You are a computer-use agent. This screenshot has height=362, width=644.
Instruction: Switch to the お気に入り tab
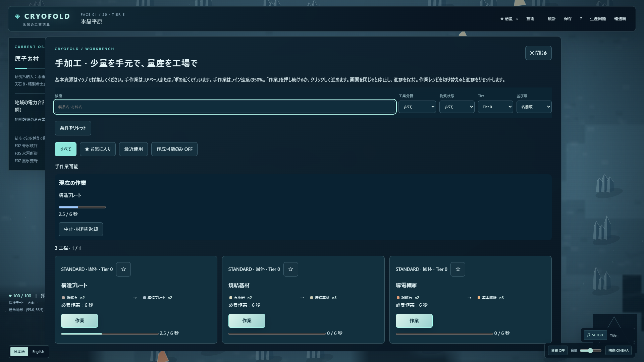click(98, 149)
